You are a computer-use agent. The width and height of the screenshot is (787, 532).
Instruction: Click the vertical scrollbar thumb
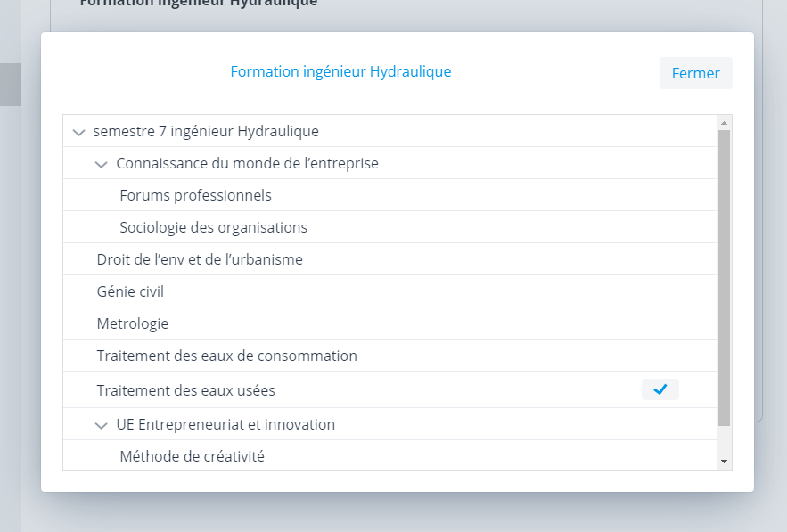coord(724,276)
